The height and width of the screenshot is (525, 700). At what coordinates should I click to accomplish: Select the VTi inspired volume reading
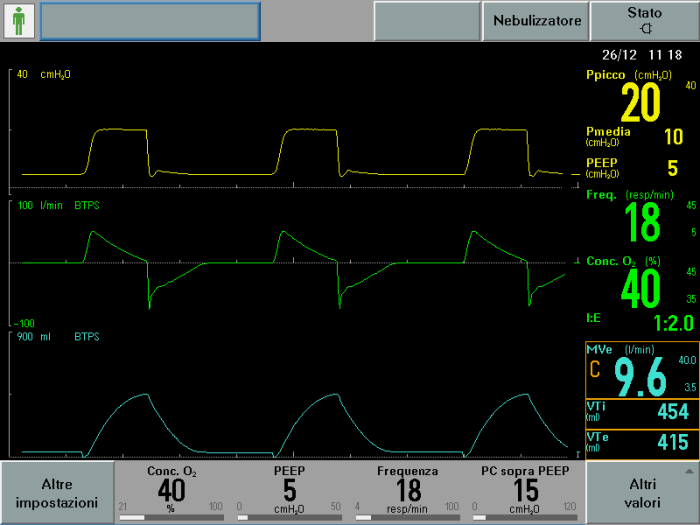point(640,413)
